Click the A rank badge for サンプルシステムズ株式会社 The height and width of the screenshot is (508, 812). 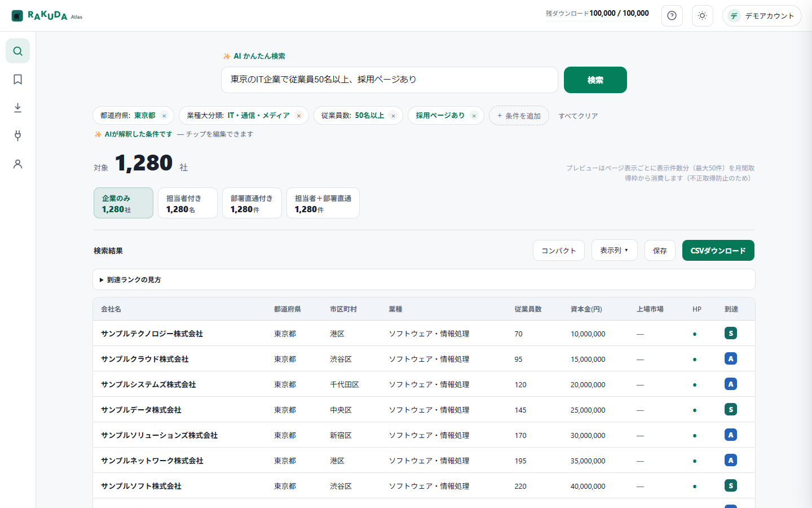(x=731, y=384)
